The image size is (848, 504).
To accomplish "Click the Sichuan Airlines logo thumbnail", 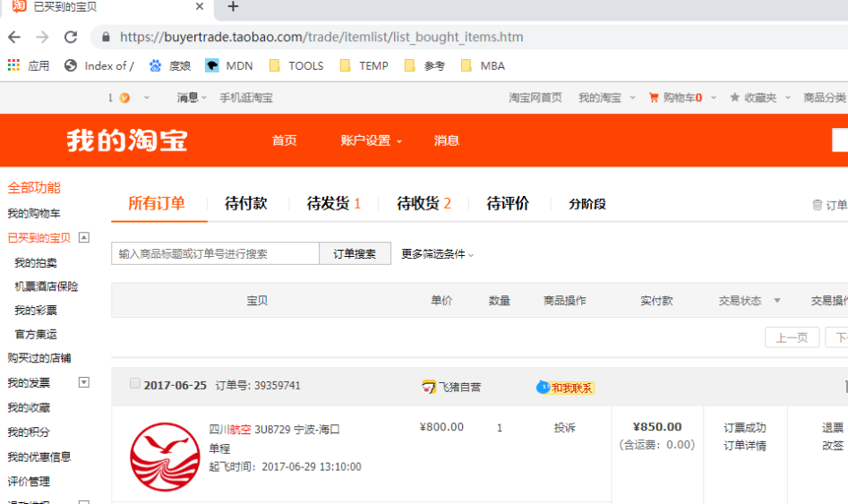I will click(x=165, y=457).
